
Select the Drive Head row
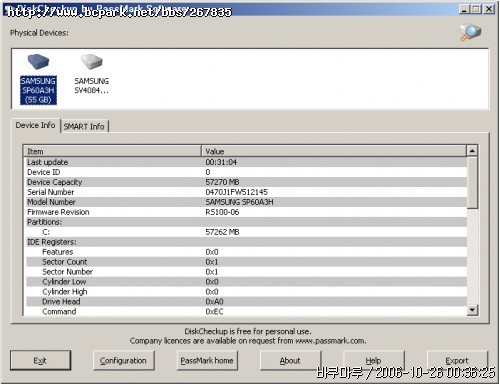(x=245, y=302)
